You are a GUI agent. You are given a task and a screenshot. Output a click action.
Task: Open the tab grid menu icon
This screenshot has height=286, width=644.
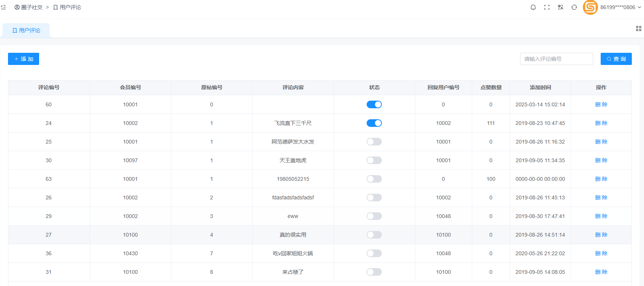(638, 28)
